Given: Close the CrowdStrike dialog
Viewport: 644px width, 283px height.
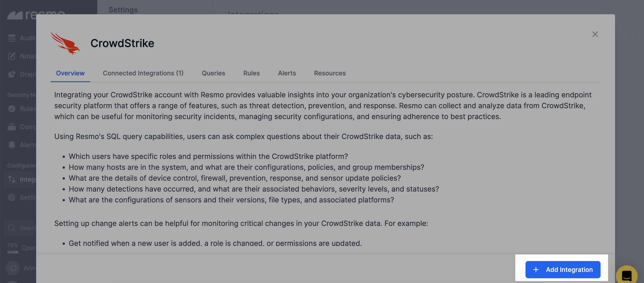Looking at the screenshot, I should [x=595, y=34].
